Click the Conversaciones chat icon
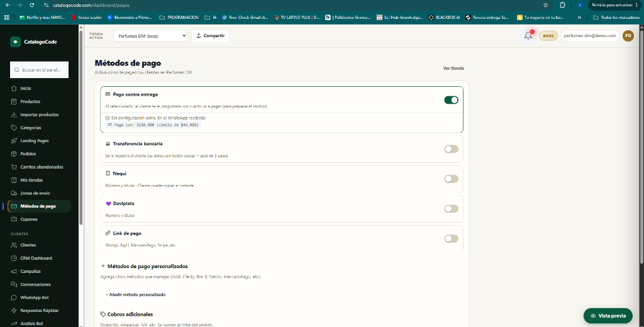Viewport: 644px width, 327px height. click(x=14, y=285)
